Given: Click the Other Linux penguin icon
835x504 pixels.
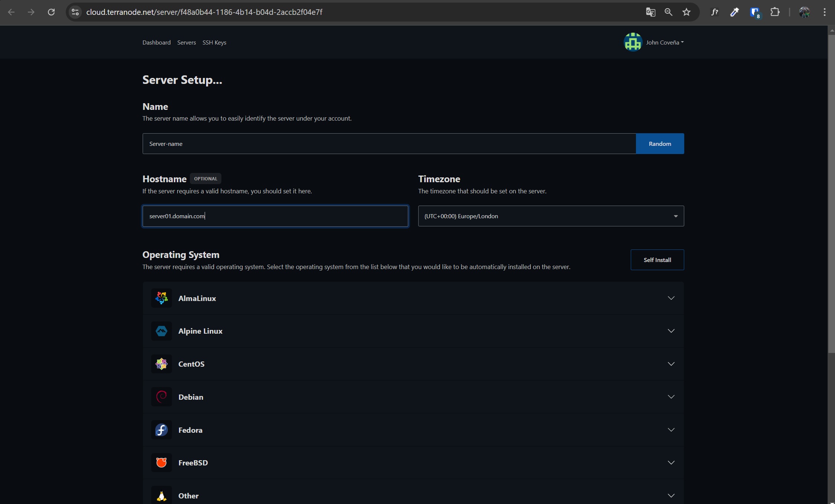Looking at the screenshot, I should coord(161,495).
